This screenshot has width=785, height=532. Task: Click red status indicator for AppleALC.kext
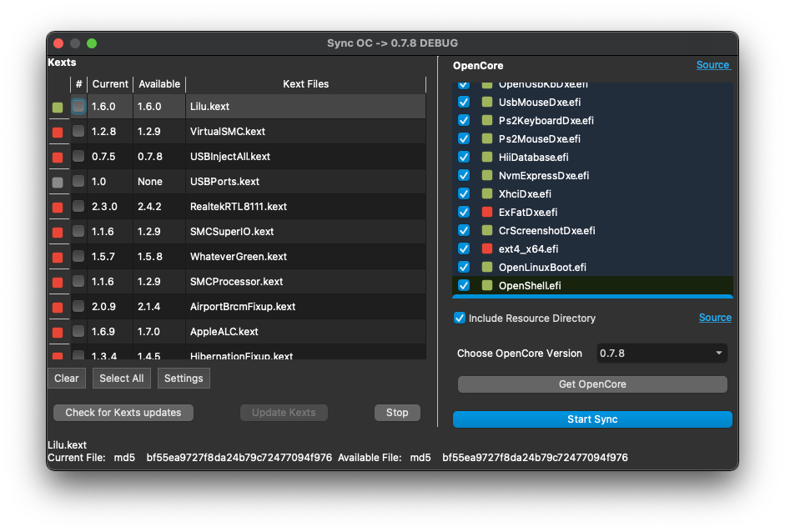coord(58,333)
